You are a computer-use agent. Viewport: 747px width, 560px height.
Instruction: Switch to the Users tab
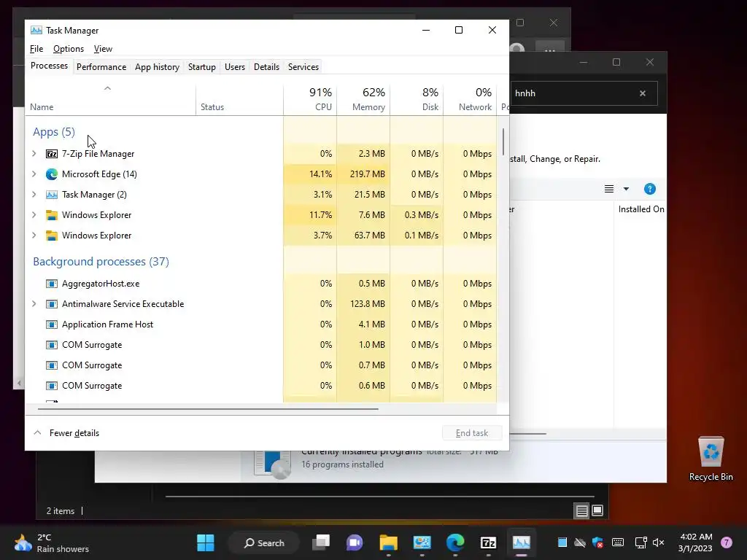(235, 67)
